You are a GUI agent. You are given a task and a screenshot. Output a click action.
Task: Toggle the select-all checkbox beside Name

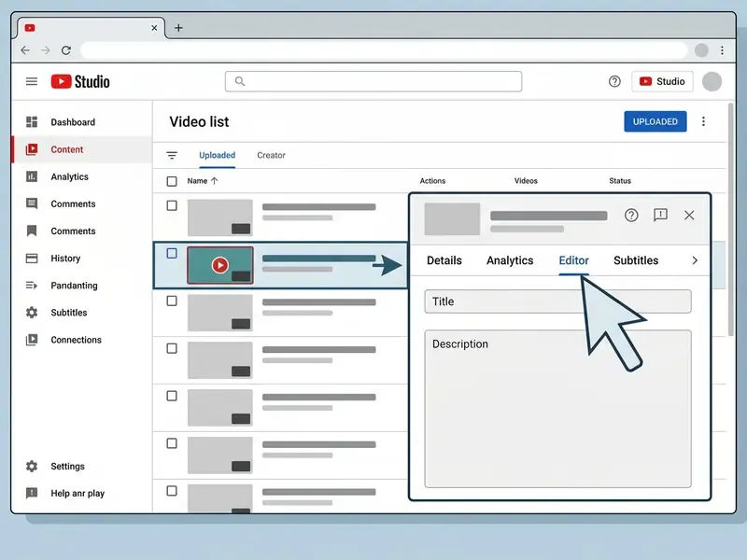tap(172, 181)
